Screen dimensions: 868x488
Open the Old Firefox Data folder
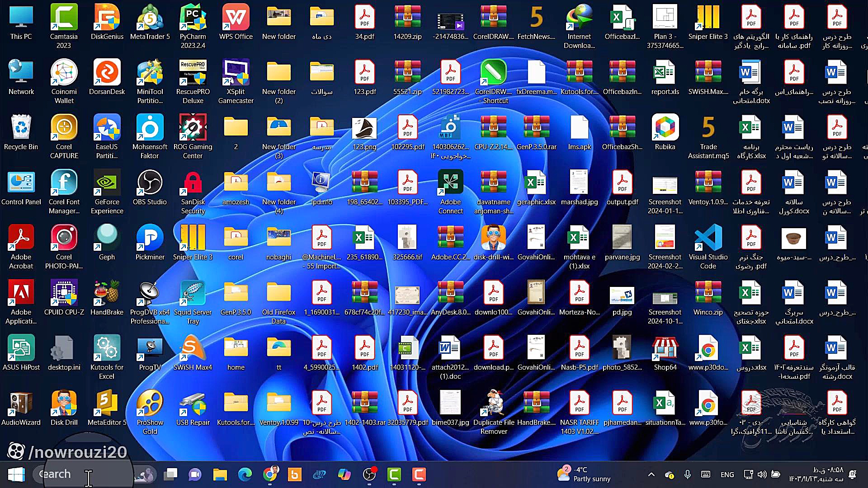[x=279, y=302]
